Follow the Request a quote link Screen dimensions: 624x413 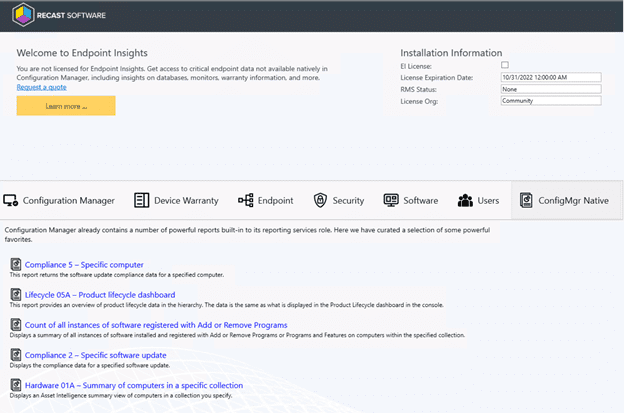(43, 88)
